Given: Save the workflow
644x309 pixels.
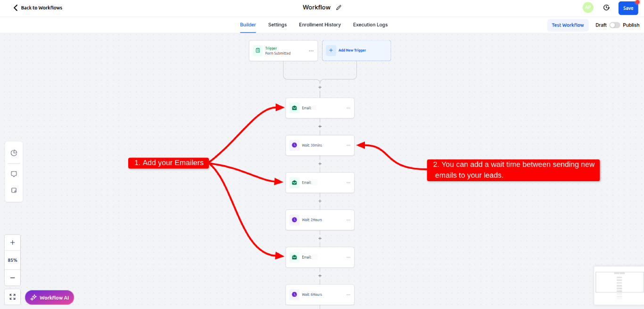Looking at the screenshot, I should tap(628, 8).
